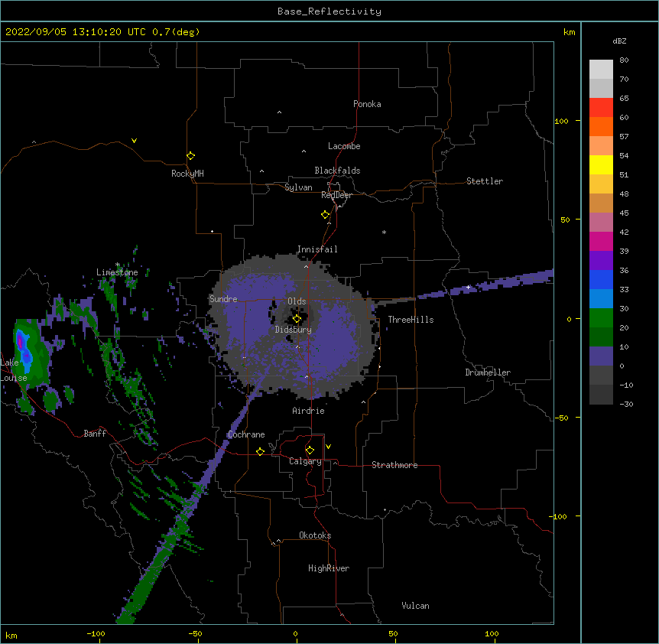Click the Lake Louise label

pyautogui.click(x=13, y=370)
